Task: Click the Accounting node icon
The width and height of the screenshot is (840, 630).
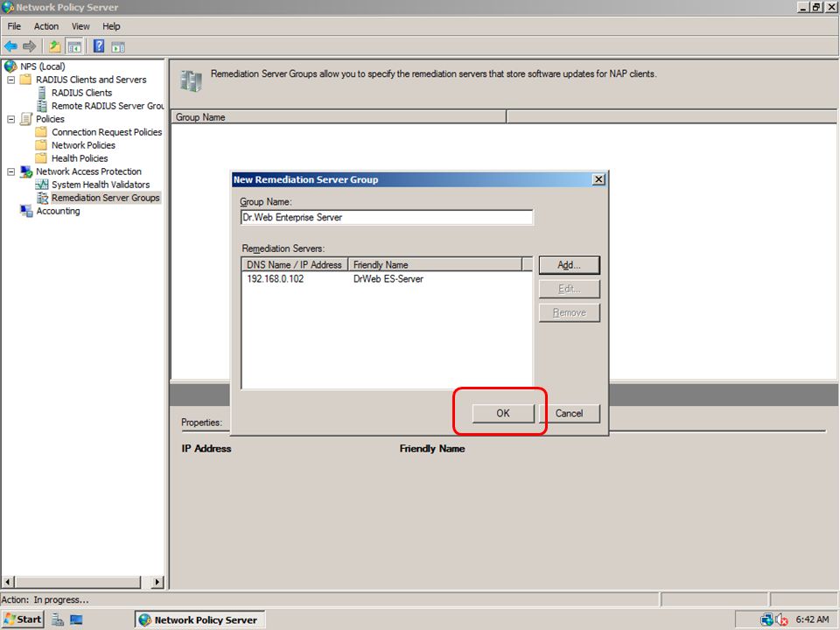Action: click(x=25, y=211)
